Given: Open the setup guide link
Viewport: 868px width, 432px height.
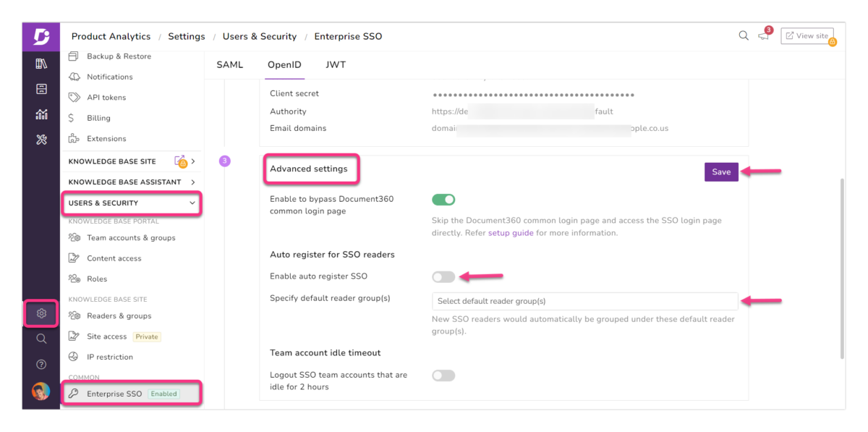Looking at the screenshot, I should (x=511, y=233).
